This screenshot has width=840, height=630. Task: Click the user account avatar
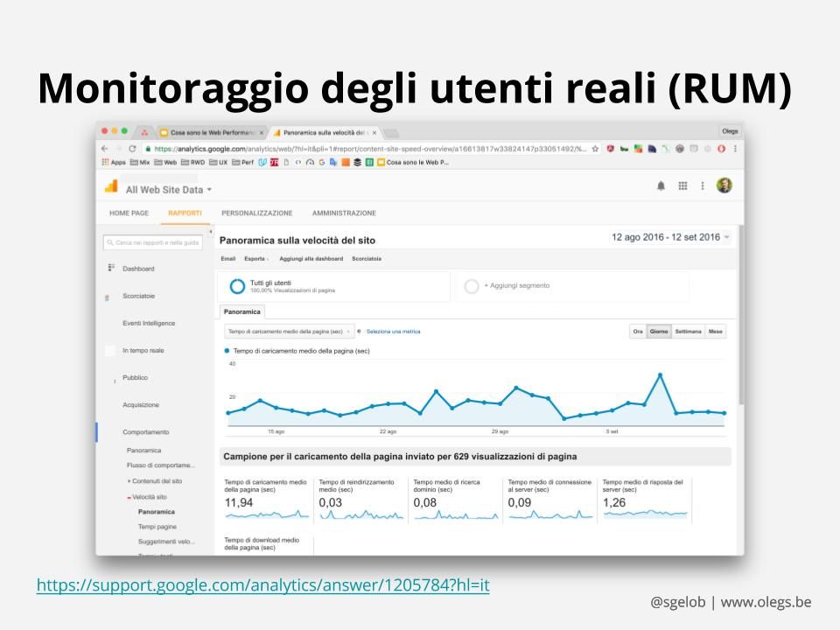point(724,185)
